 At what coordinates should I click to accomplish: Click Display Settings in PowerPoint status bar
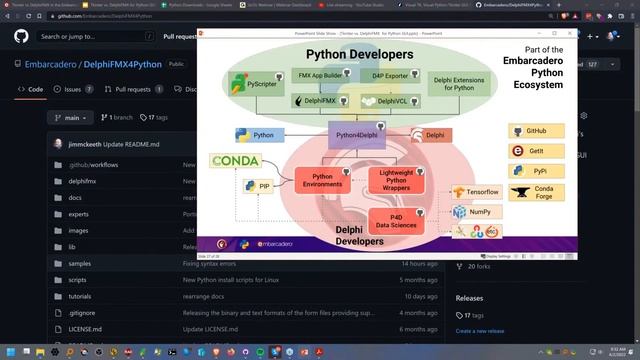pos(496,256)
